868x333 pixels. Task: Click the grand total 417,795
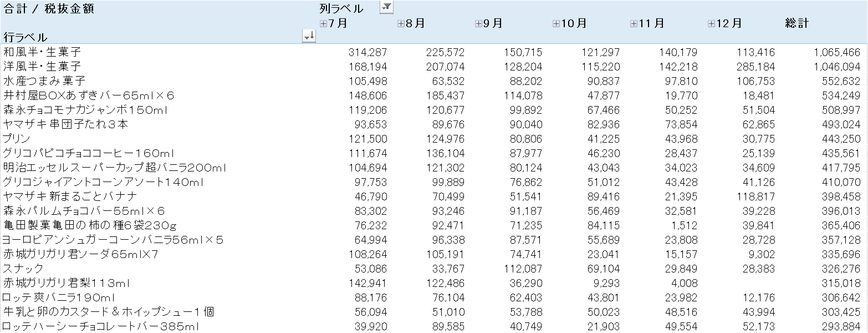[841, 168]
